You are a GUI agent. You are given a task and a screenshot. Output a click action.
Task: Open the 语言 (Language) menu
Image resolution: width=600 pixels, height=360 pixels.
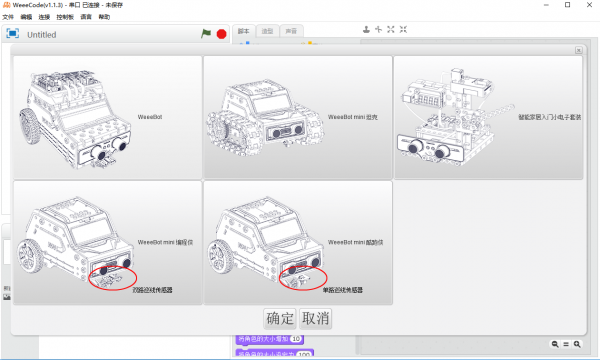tap(86, 17)
